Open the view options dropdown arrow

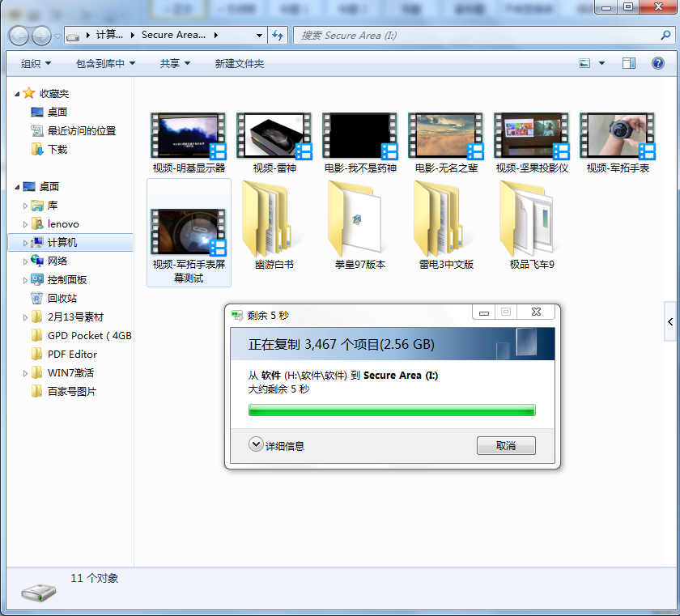point(602,63)
